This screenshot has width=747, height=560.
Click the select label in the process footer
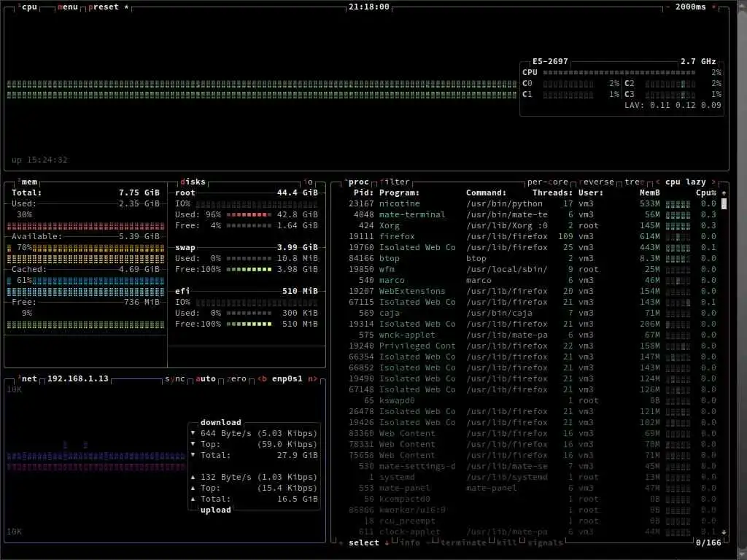(364, 542)
